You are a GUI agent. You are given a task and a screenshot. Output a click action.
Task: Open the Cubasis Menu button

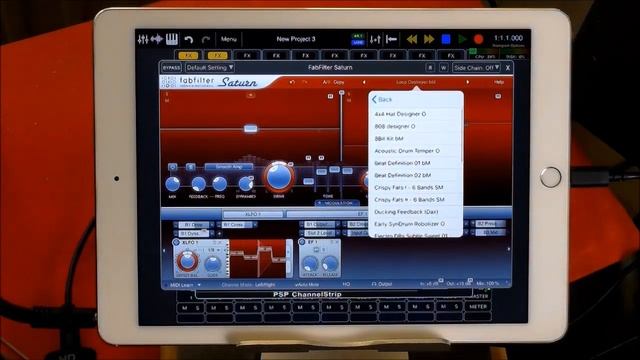click(229, 39)
